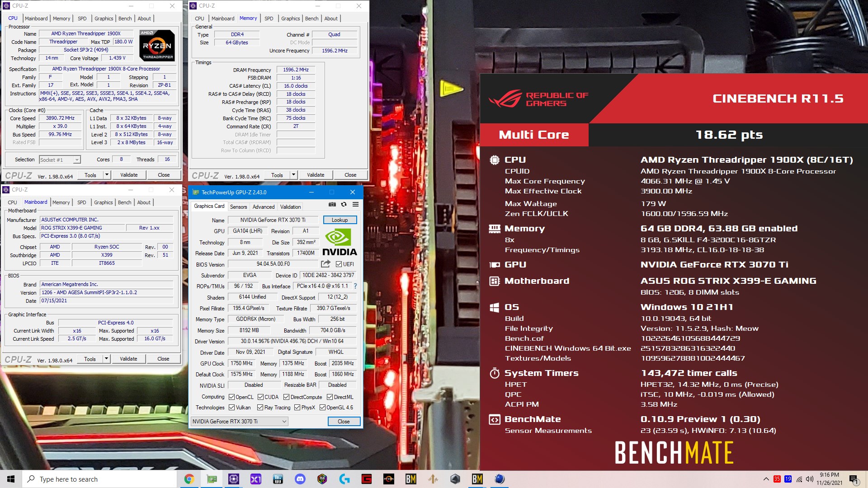Open the blue 19 temperature tray icon
Screen dimensions: 868x488
click(788, 479)
